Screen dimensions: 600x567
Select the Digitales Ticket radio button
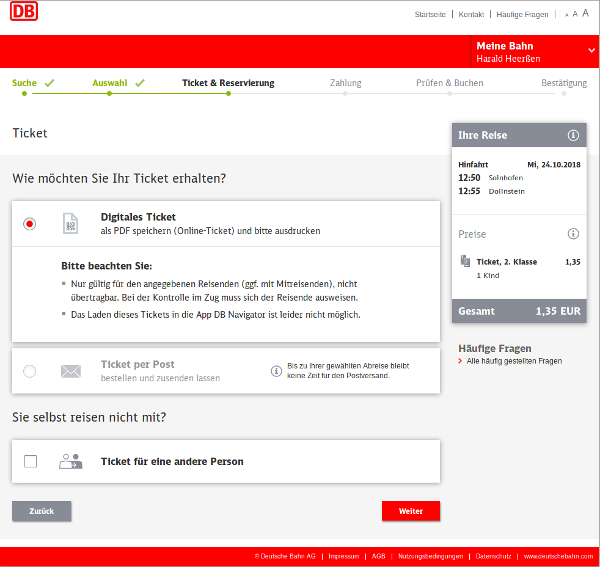pyautogui.click(x=29, y=224)
